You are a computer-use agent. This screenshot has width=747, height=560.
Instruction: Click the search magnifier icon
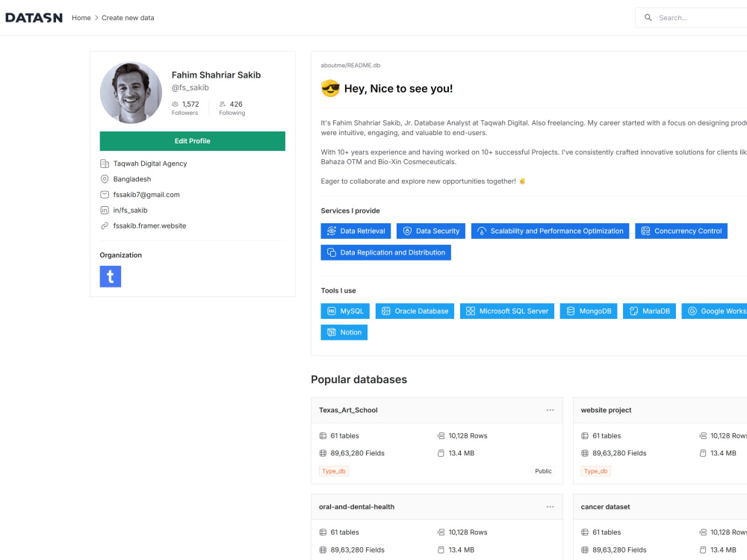pyautogui.click(x=648, y=18)
